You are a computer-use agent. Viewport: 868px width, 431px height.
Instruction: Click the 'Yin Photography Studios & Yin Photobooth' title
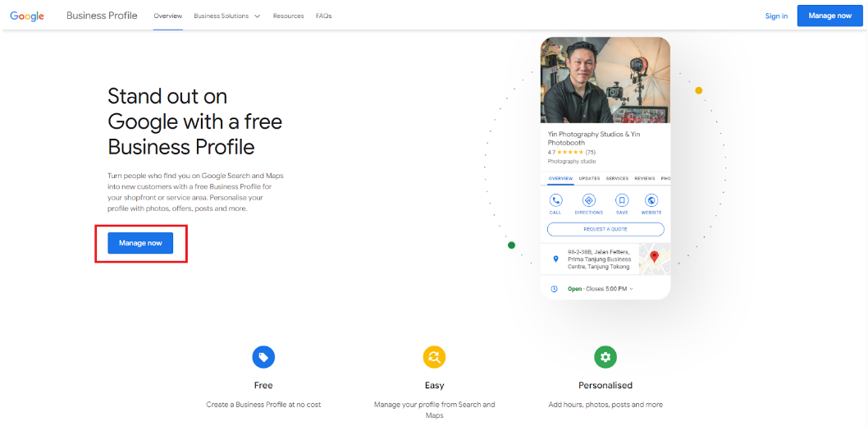(x=594, y=139)
